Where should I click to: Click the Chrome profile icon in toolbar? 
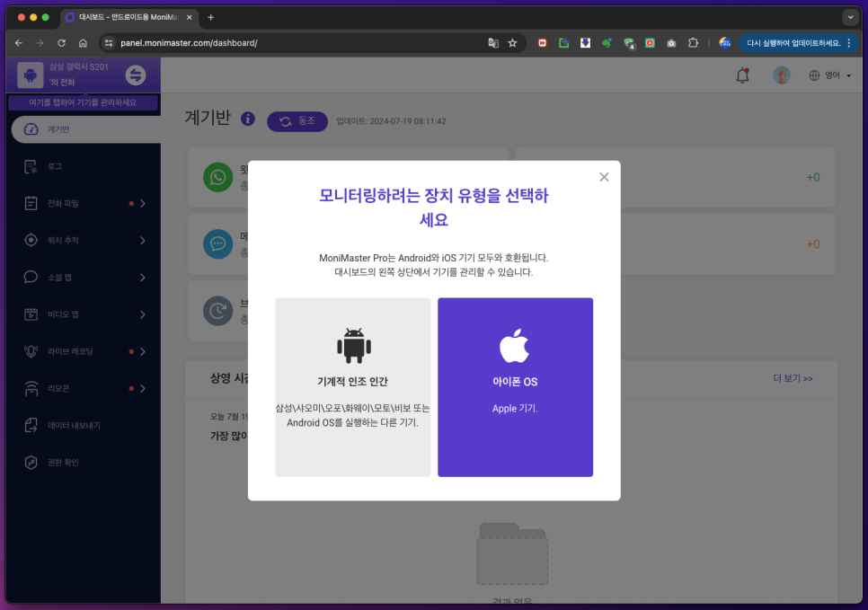[x=724, y=43]
